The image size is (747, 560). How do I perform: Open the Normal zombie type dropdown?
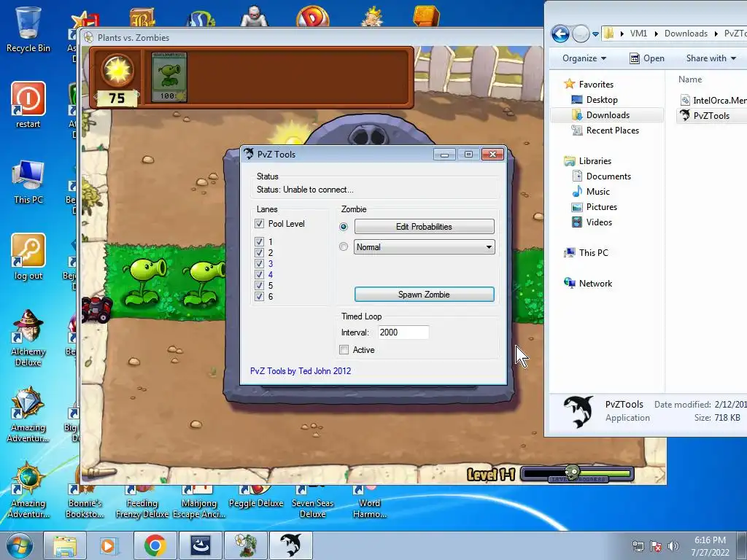click(424, 246)
